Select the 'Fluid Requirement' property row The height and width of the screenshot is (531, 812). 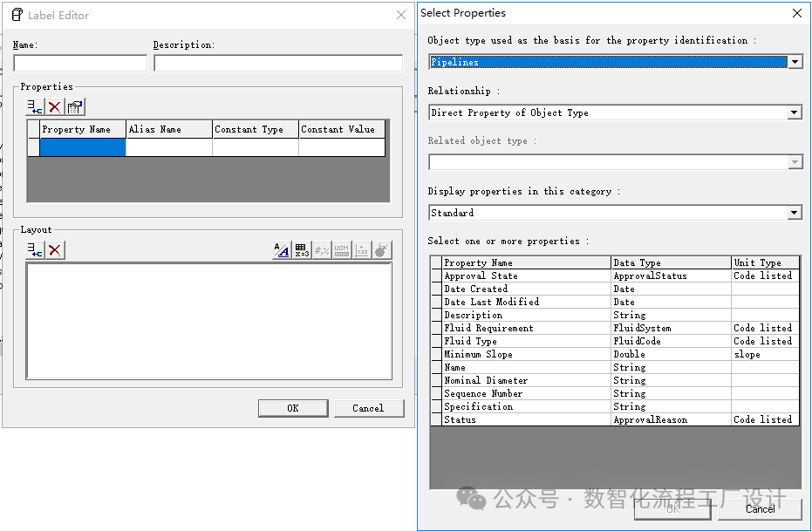(615, 328)
